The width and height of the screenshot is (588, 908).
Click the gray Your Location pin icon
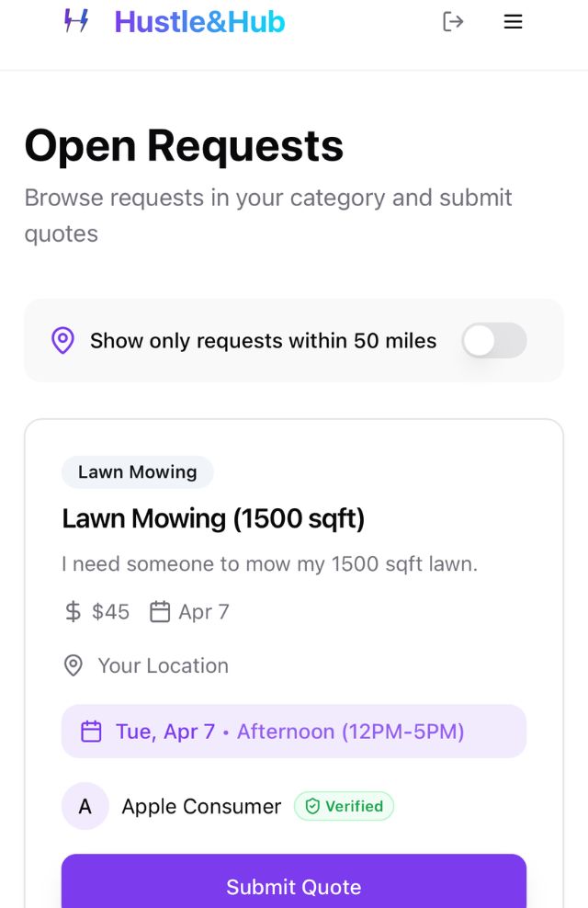click(73, 665)
